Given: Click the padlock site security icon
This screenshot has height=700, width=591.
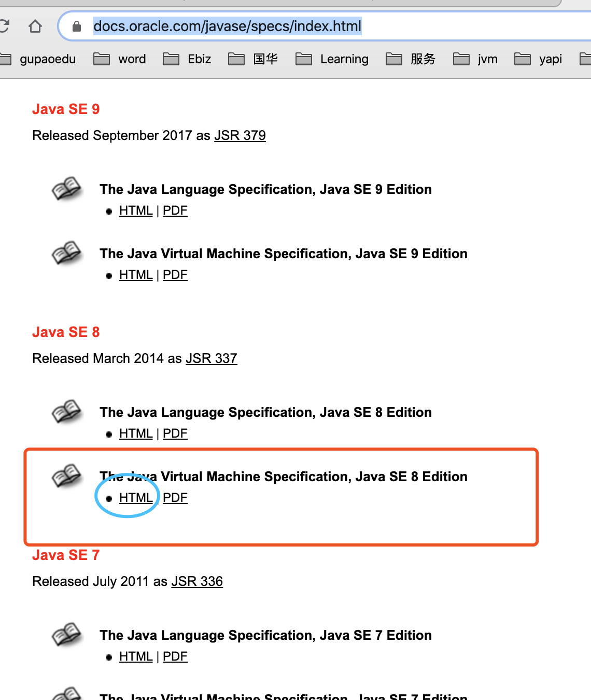Looking at the screenshot, I should pyautogui.click(x=77, y=26).
